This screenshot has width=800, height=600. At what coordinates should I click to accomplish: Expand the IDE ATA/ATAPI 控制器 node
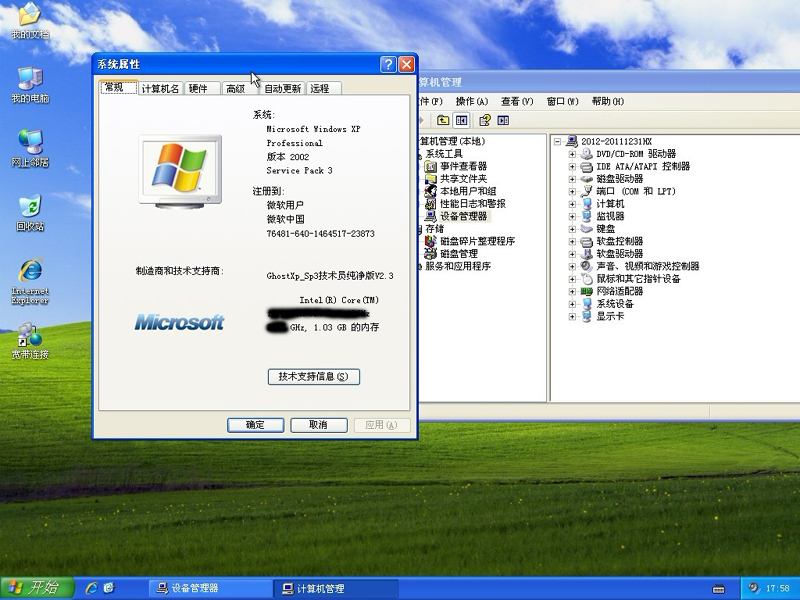point(572,166)
